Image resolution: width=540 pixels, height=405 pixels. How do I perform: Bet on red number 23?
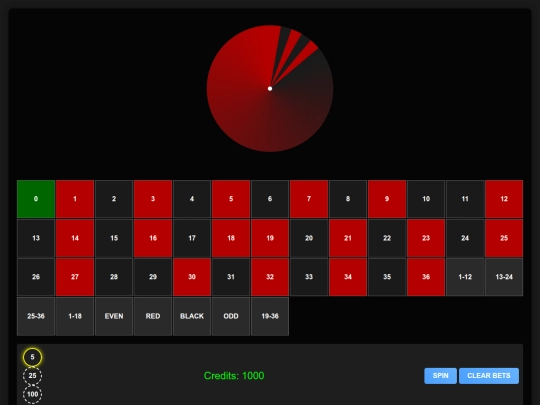click(x=426, y=238)
